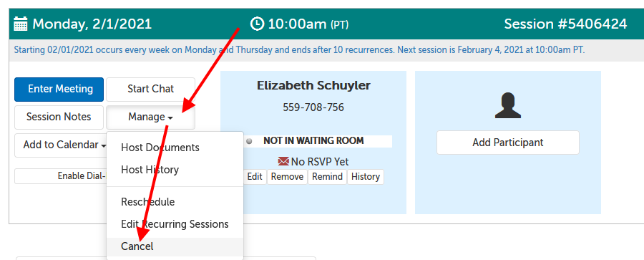Open Session Notes
Screen dimensions: 644x260
coord(59,117)
